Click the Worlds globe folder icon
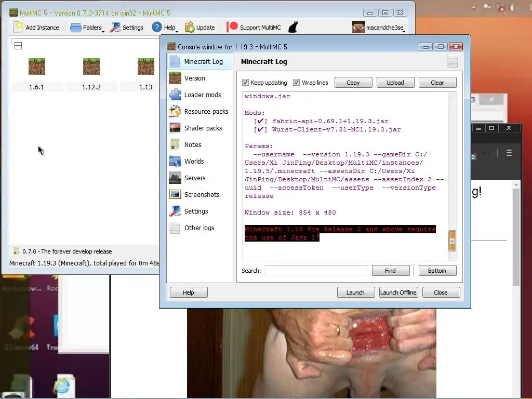This screenshot has height=399, width=532. (175, 161)
